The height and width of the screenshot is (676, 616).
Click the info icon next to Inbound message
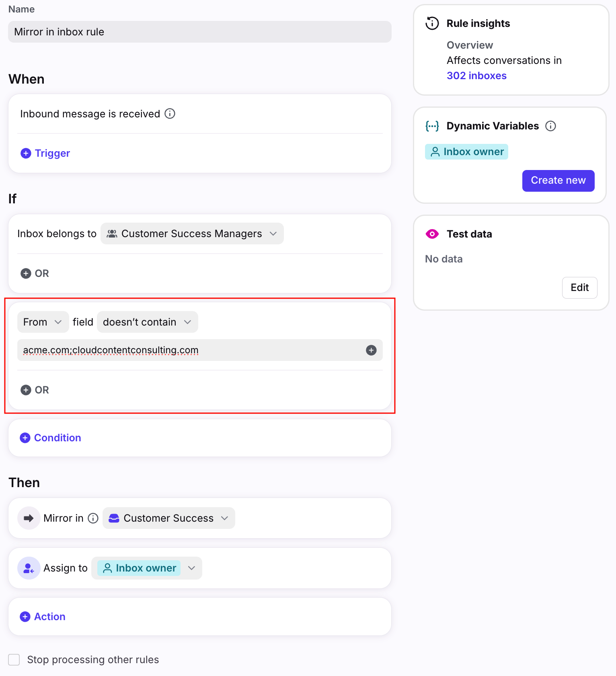pyautogui.click(x=170, y=114)
